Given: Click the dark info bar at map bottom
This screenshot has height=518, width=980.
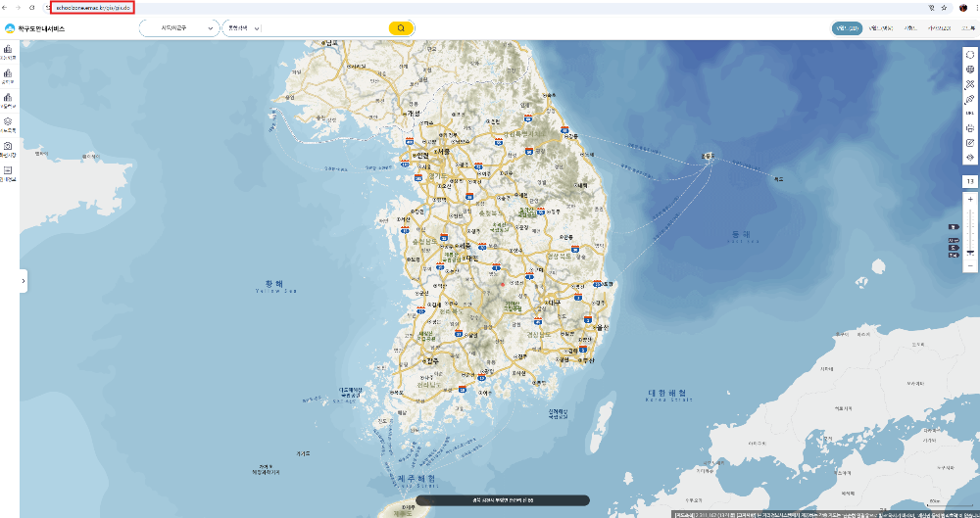Looking at the screenshot, I should [x=503, y=500].
